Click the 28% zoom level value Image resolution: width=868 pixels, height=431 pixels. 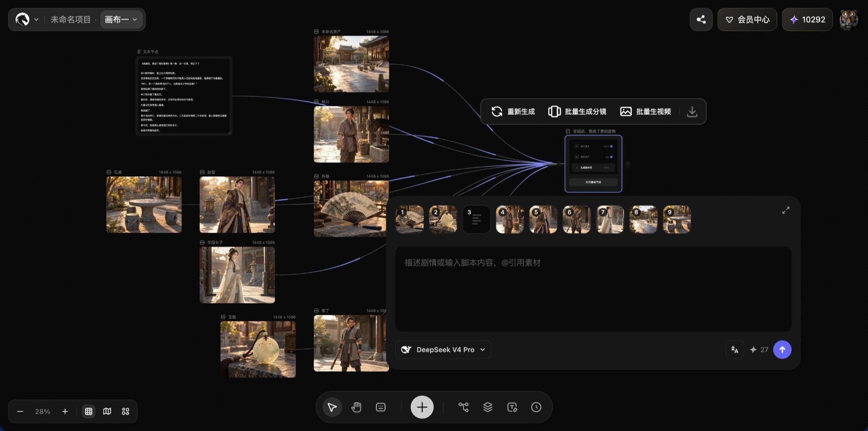tap(42, 412)
